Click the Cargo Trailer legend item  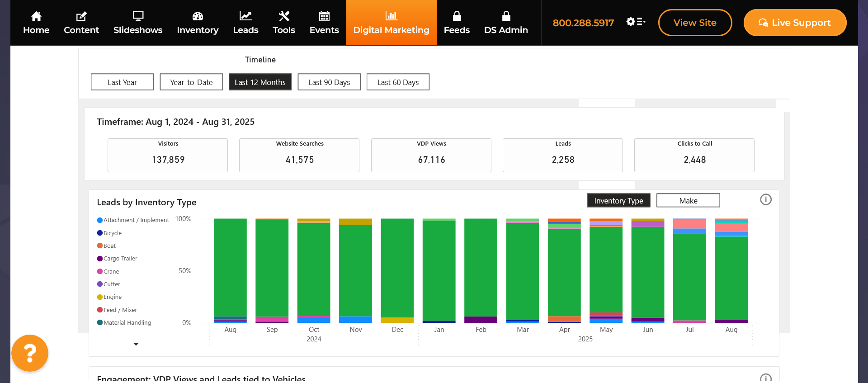pos(117,259)
